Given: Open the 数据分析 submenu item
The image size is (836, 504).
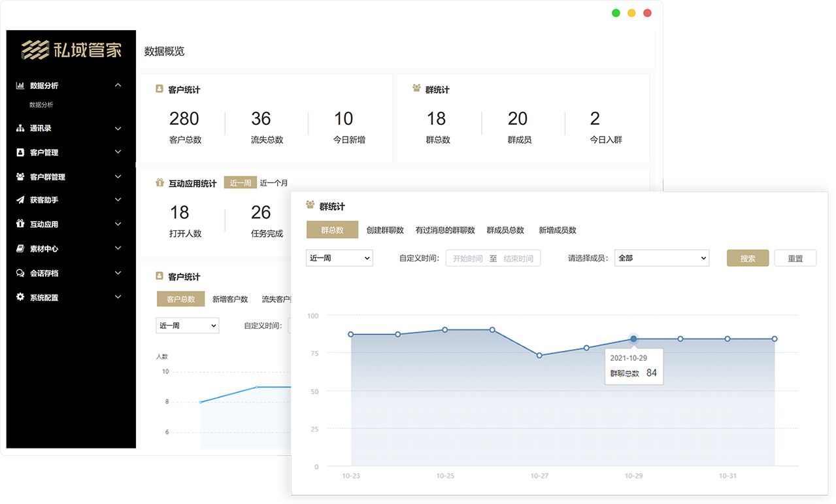Looking at the screenshot, I should (x=41, y=105).
